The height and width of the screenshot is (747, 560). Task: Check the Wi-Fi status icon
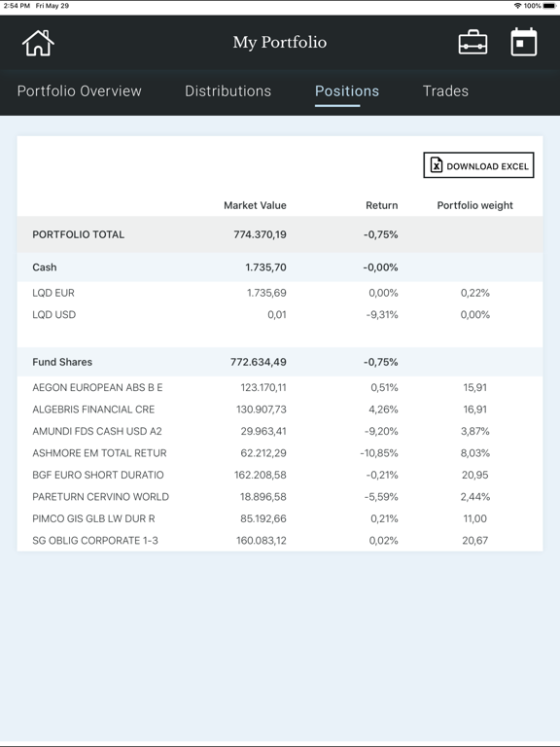pyautogui.click(x=517, y=6)
